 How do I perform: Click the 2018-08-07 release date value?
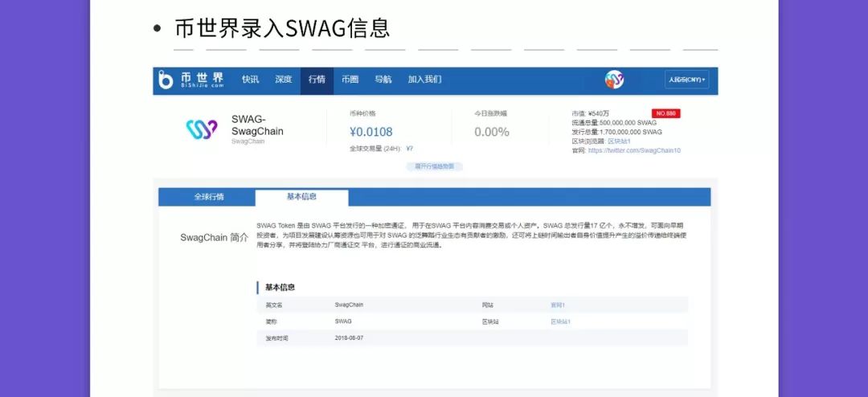pyautogui.click(x=350, y=338)
